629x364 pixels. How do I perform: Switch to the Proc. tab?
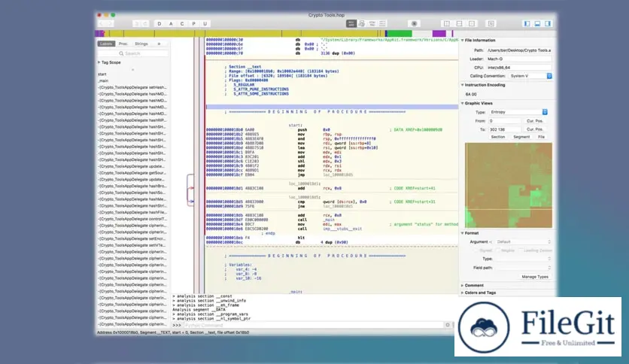pyautogui.click(x=123, y=44)
